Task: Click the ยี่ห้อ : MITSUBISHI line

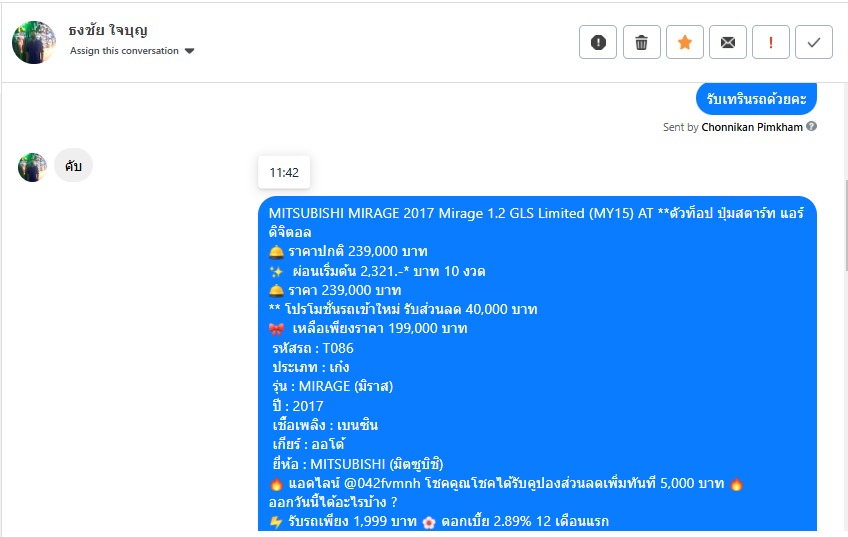Action: [x=357, y=464]
